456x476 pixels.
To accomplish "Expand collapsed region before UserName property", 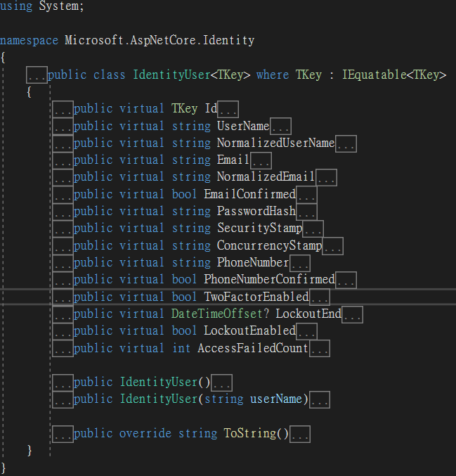I will tap(63, 126).
